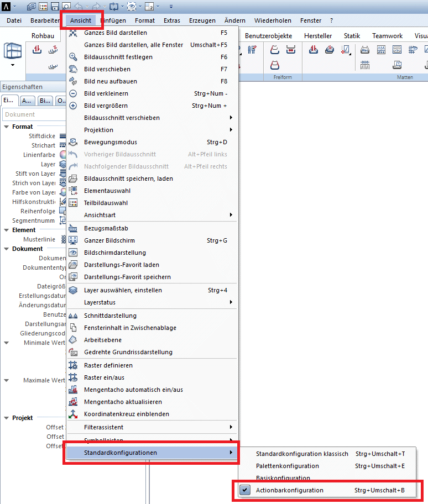This screenshot has height=504, width=428.
Task: Open Bildschirmdarstellung via its eye icon
Action: pos(73,253)
